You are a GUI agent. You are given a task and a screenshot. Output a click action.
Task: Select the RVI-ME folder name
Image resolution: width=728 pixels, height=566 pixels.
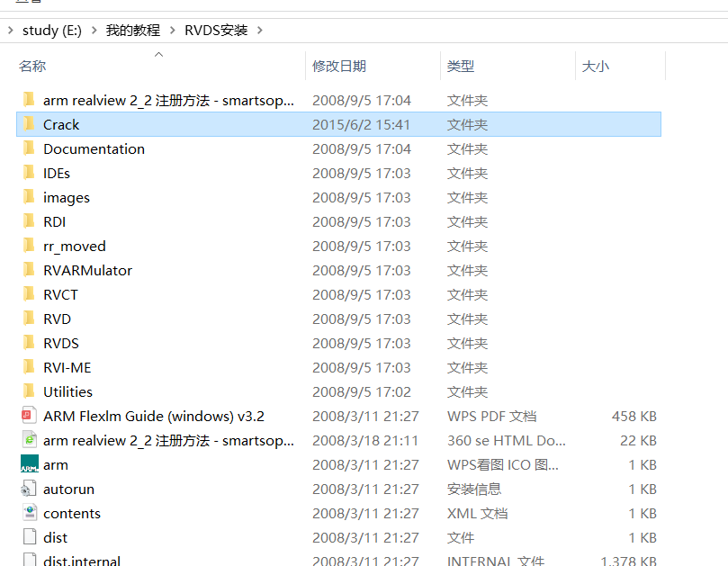pyautogui.click(x=67, y=368)
